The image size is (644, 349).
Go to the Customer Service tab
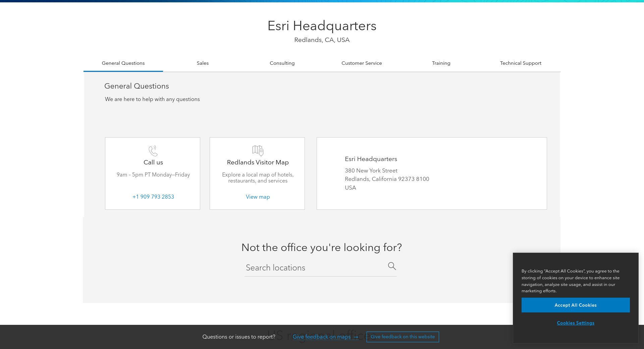(362, 63)
